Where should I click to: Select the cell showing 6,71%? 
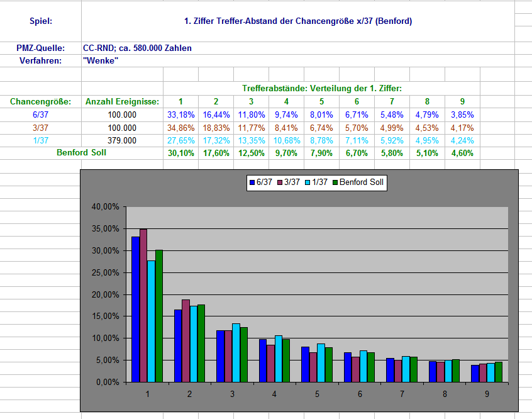pos(357,115)
